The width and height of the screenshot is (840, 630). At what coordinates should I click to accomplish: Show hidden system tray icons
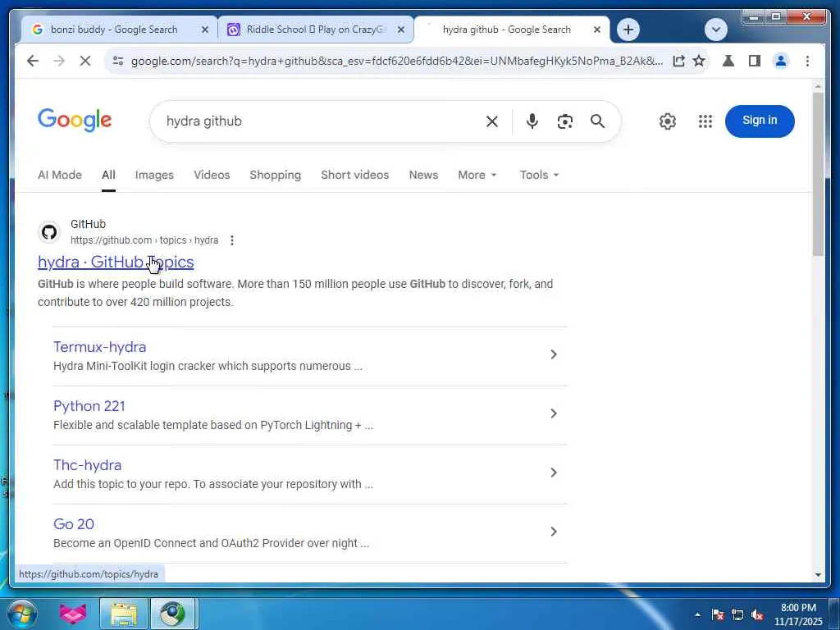click(697, 614)
